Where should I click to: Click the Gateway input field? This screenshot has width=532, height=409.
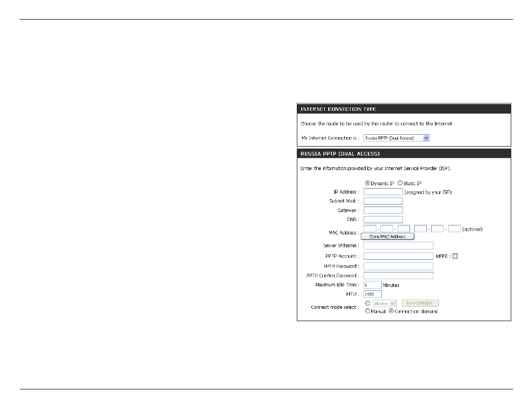(x=383, y=210)
